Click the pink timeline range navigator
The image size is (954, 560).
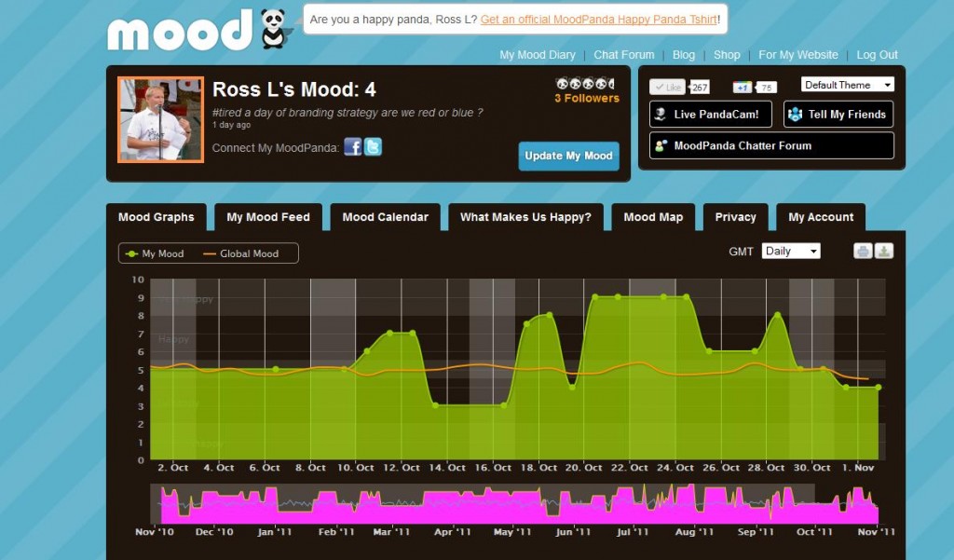pyautogui.click(x=518, y=504)
